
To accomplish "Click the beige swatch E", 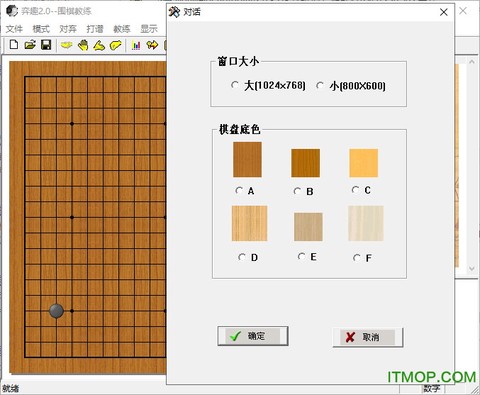I will [x=308, y=227].
